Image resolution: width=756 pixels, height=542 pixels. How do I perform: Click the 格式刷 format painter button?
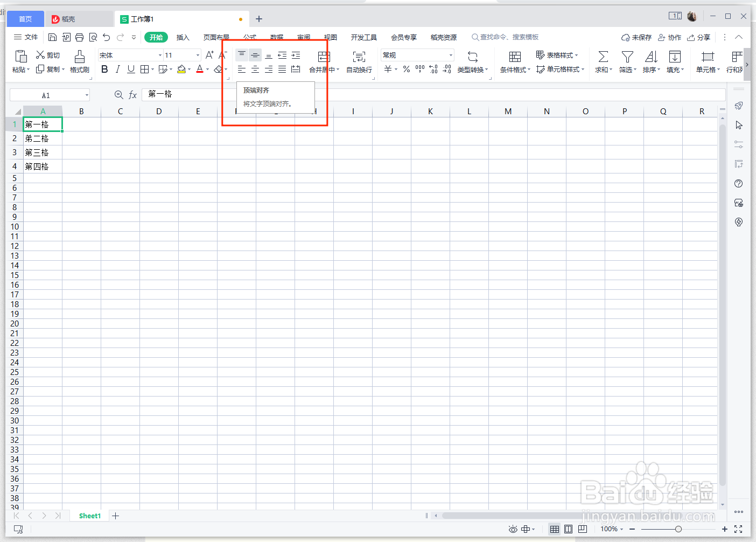[x=80, y=62]
